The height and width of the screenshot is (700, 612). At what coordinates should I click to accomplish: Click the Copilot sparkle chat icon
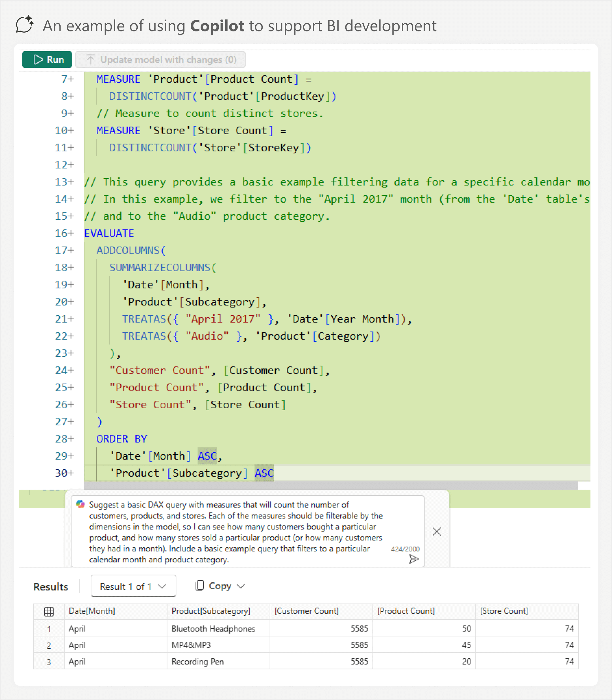25,24
